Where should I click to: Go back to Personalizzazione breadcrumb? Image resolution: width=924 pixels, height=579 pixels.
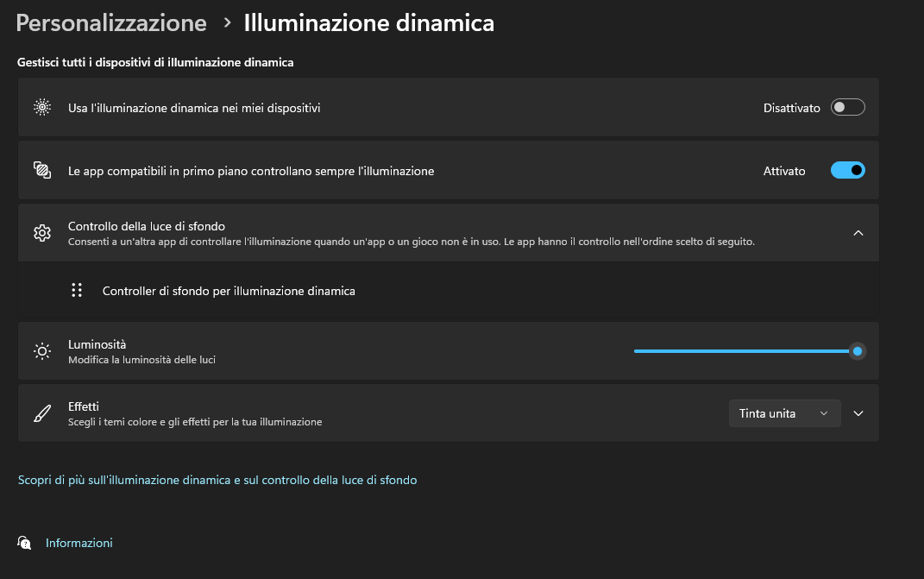pyautogui.click(x=111, y=23)
